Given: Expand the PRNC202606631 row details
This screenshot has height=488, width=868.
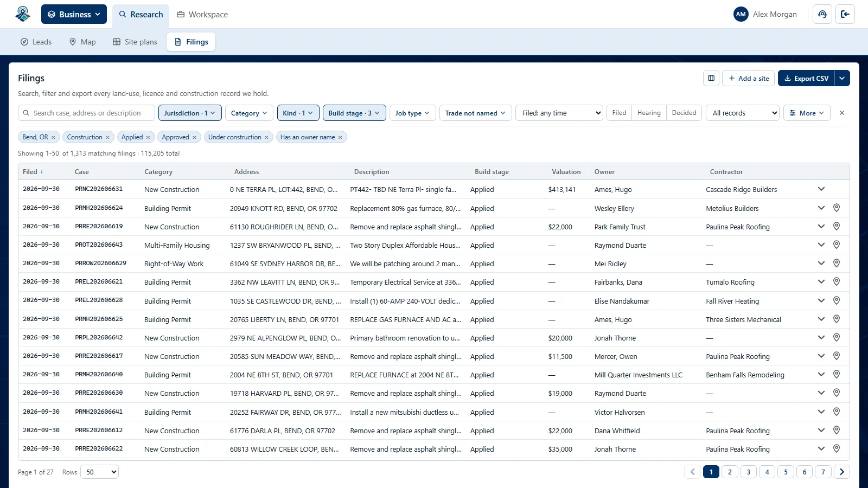Looking at the screenshot, I should (x=821, y=189).
